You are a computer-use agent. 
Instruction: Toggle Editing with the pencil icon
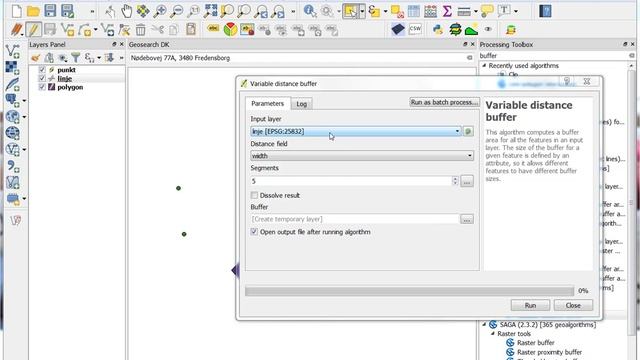point(33,30)
